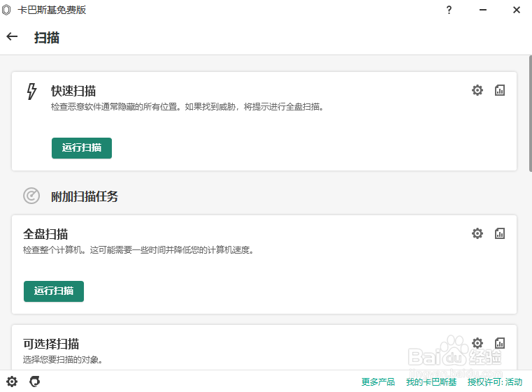Click the support agent icon in bottom bar
The width and height of the screenshot is (532, 392).
35,382
